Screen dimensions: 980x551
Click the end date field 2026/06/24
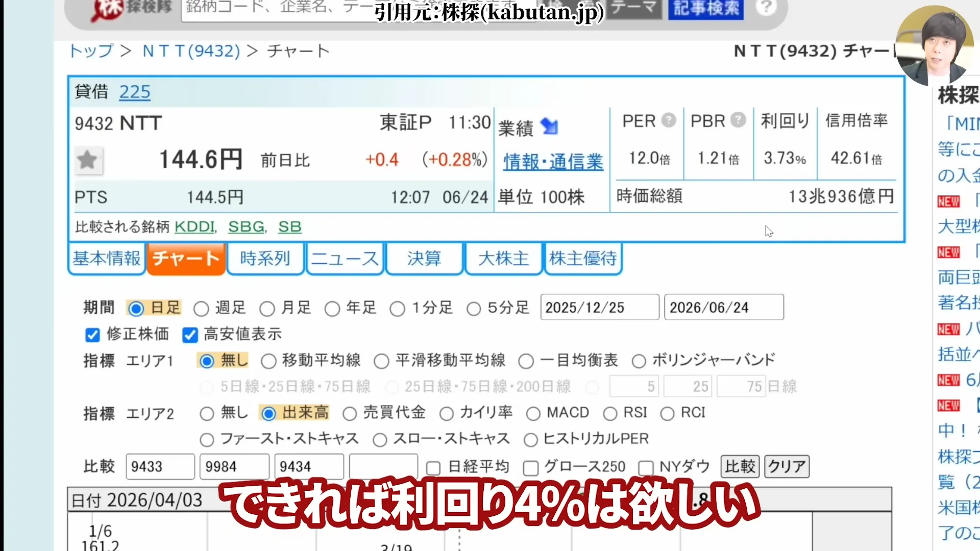coord(724,308)
